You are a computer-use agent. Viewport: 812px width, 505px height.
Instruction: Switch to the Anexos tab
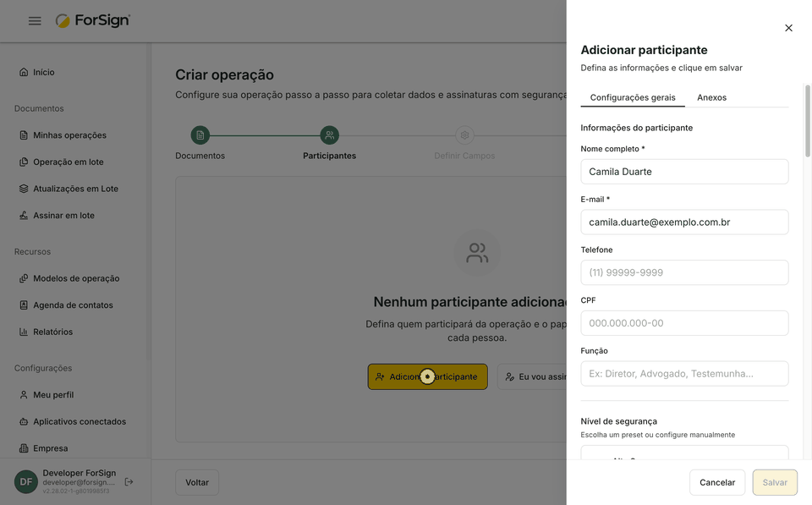(711, 97)
